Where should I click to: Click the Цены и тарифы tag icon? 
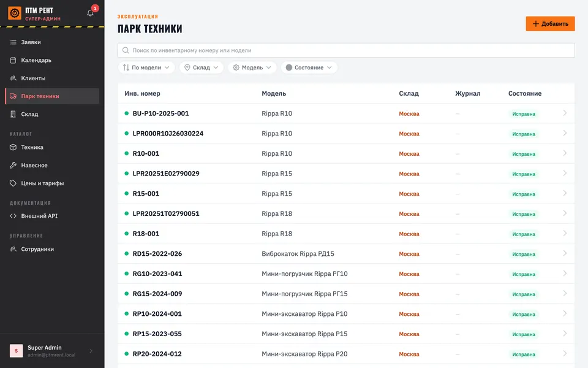tap(13, 183)
